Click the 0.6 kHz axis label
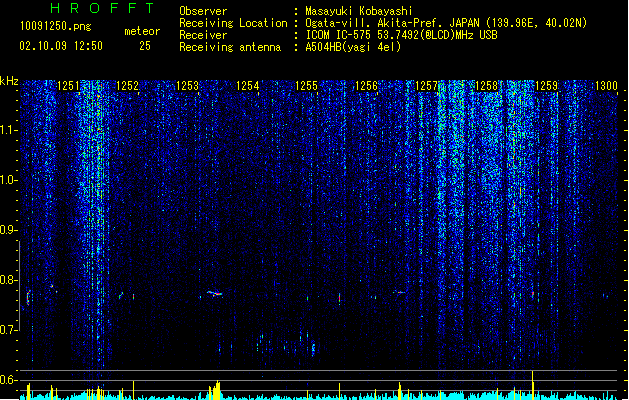This screenshot has width=629, height=400. 9,380
